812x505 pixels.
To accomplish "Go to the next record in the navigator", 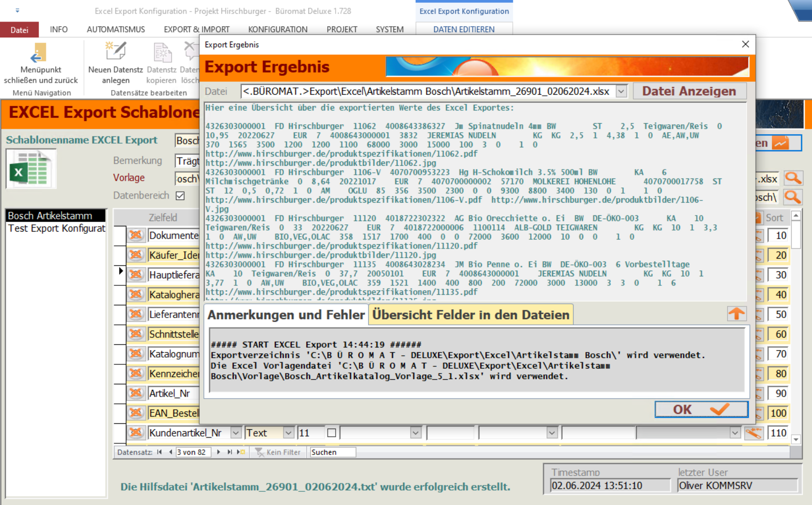I will point(219,452).
